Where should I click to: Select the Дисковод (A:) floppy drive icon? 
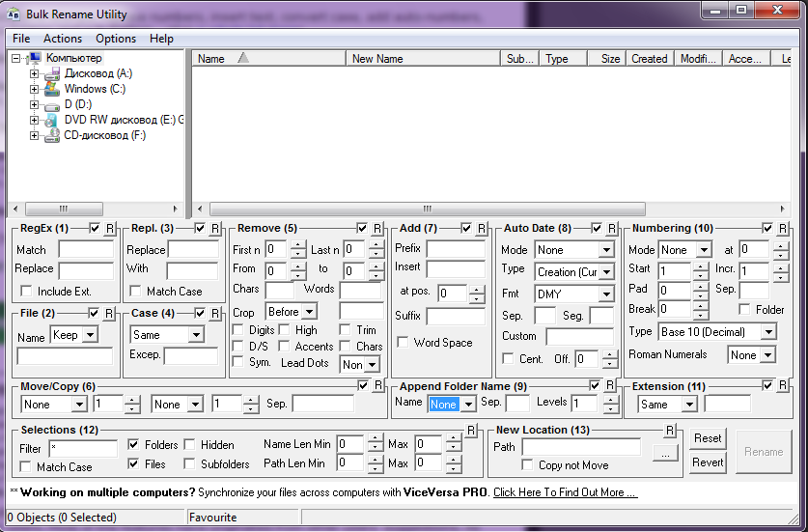click(x=51, y=73)
